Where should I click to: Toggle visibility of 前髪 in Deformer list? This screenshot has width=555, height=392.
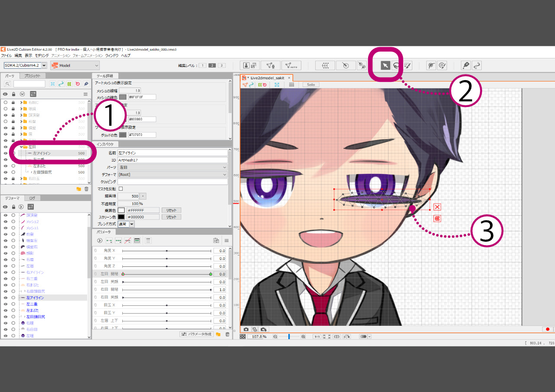[x=5, y=234]
